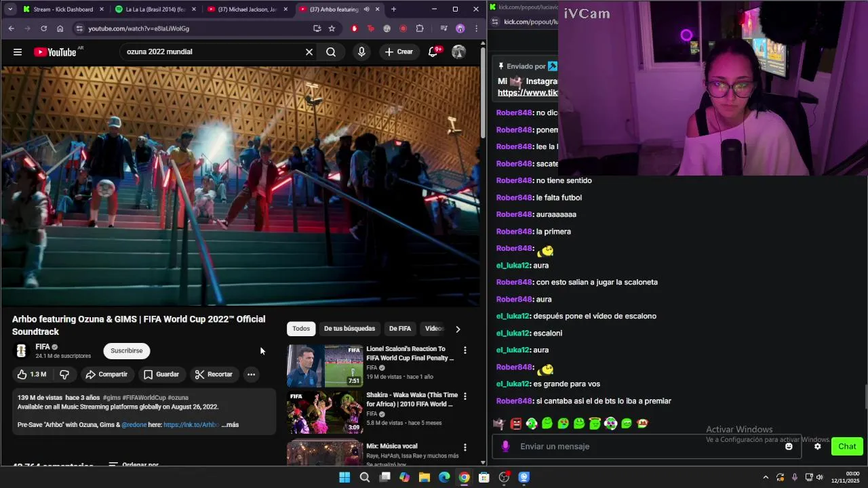Open volume control in system tray
Image resolution: width=868 pixels, height=488 pixels.
click(x=819, y=477)
